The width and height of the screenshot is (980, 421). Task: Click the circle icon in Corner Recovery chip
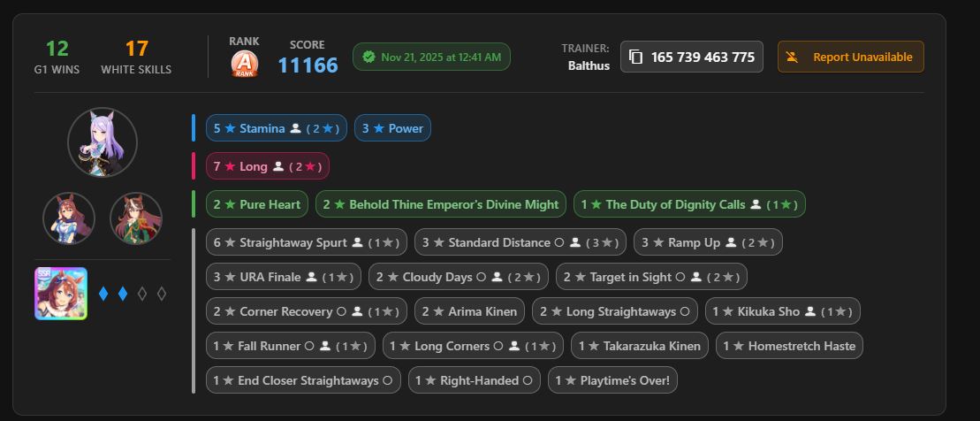(x=341, y=311)
